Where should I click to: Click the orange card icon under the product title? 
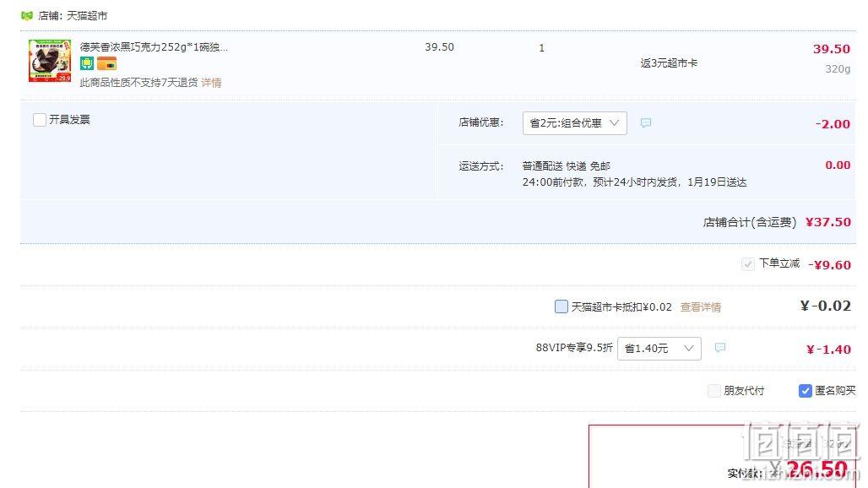click(x=106, y=63)
